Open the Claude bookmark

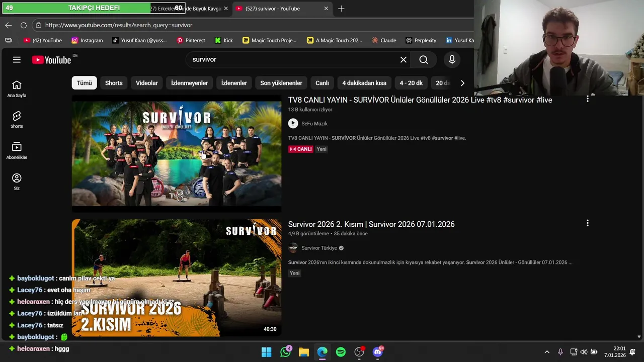coord(384,40)
